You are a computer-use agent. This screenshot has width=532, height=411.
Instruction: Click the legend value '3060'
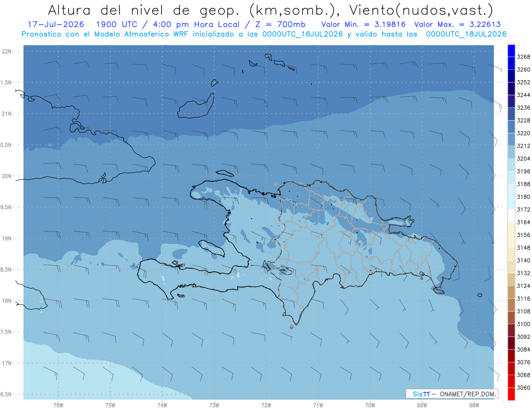point(524,388)
